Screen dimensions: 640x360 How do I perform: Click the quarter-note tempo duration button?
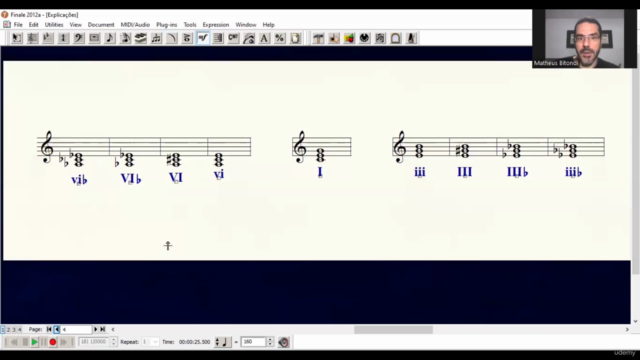(223, 342)
